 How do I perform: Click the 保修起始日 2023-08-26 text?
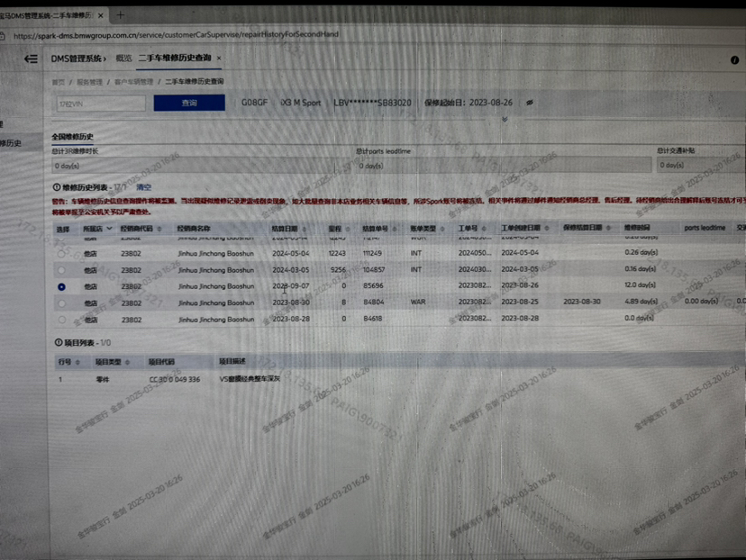pos(469,103)
